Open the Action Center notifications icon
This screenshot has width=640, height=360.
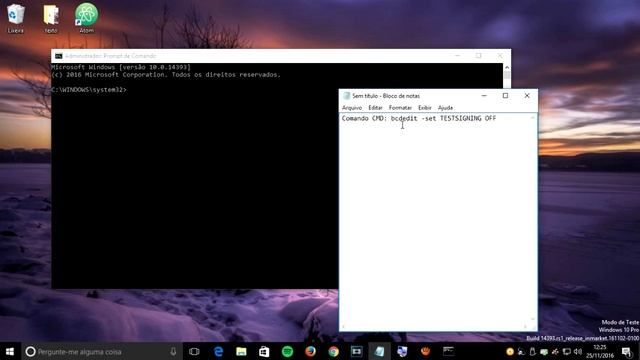(627, 351)
